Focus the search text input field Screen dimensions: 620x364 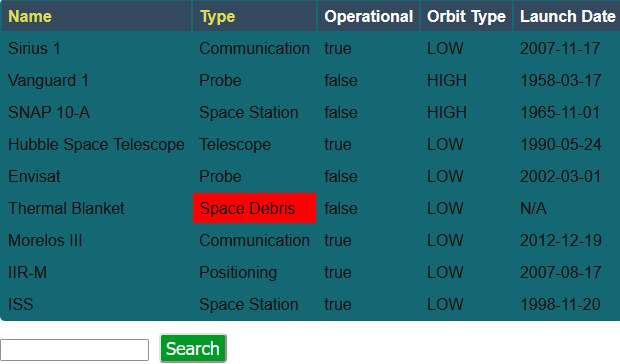point(75,350)
